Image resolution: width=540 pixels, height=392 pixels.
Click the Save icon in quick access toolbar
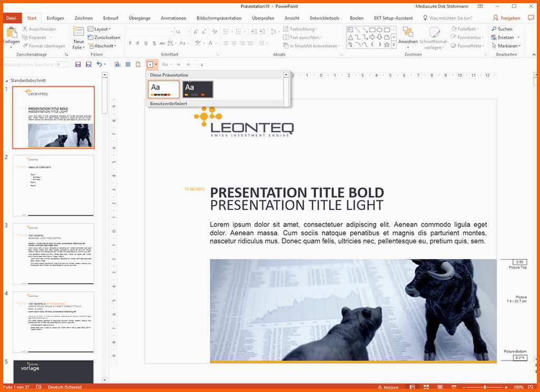(78, 64)
